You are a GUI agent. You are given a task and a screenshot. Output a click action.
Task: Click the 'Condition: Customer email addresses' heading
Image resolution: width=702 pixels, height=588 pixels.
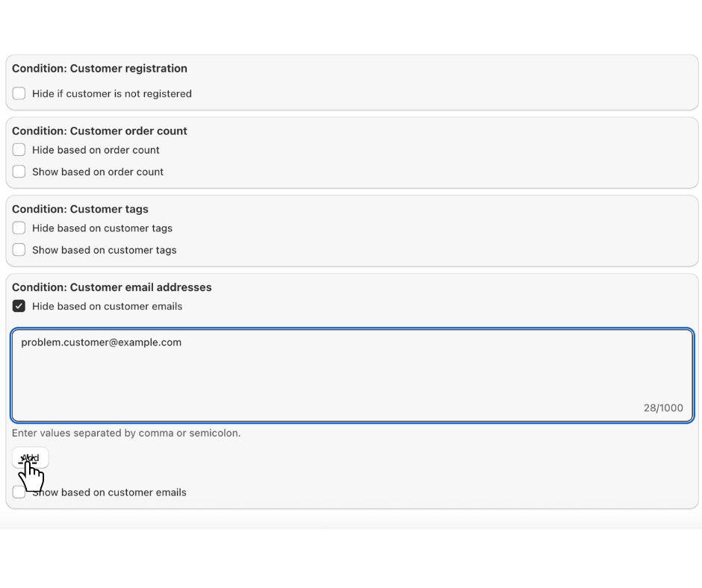pyautogui.click(x=111, y=287)
